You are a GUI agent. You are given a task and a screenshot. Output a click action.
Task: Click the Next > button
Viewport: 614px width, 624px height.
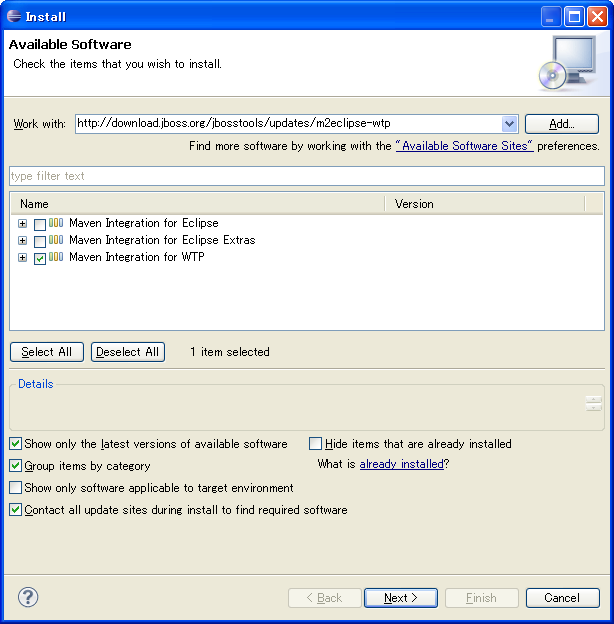401,598
